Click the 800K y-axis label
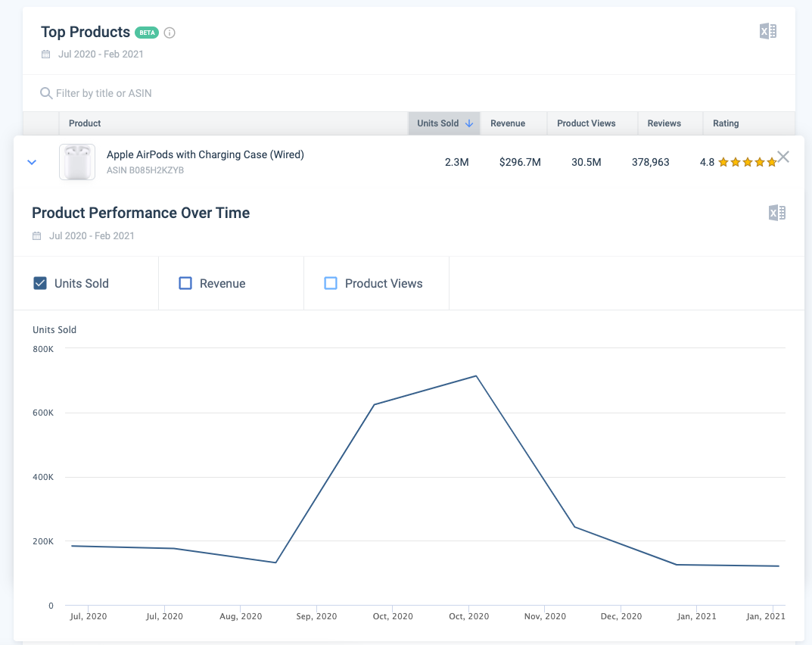 [43, 349]
